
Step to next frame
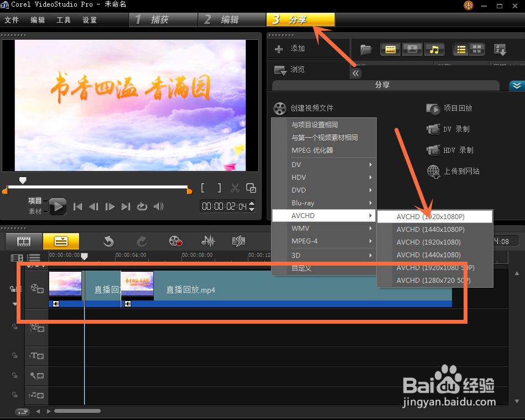coord(110,206)
